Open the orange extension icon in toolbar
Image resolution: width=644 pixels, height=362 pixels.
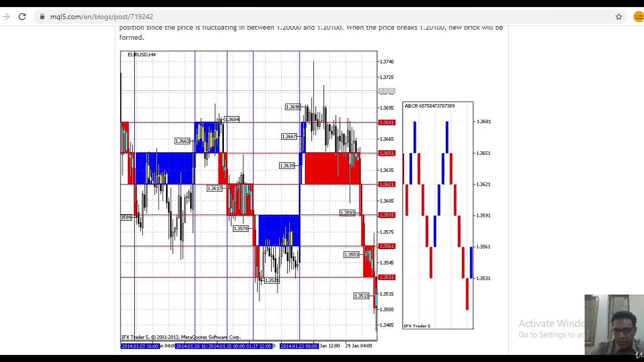point(638,17)
